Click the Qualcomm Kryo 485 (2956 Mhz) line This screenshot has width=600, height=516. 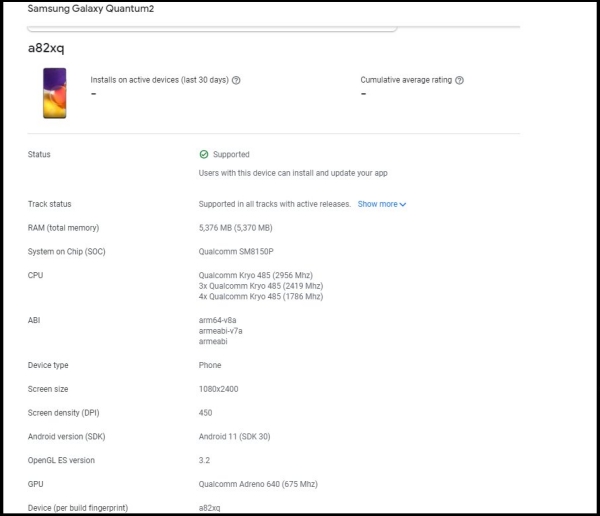(x=256, y=275)
